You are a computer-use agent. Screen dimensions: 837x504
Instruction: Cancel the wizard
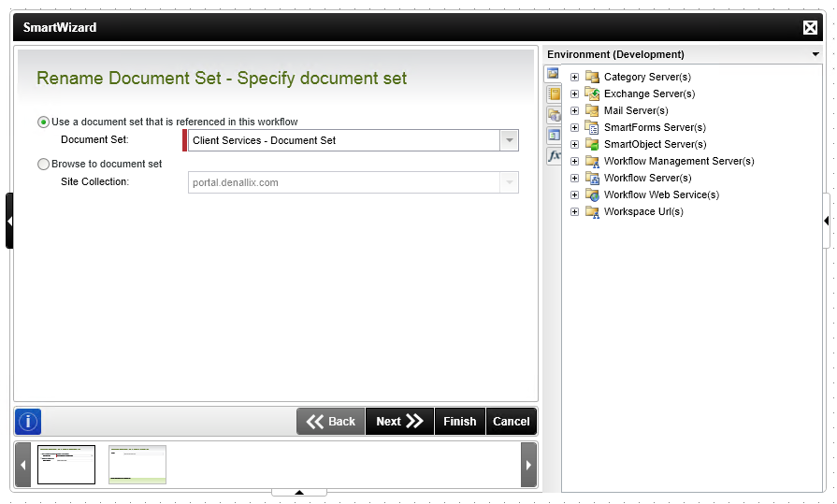pos(512,422)
